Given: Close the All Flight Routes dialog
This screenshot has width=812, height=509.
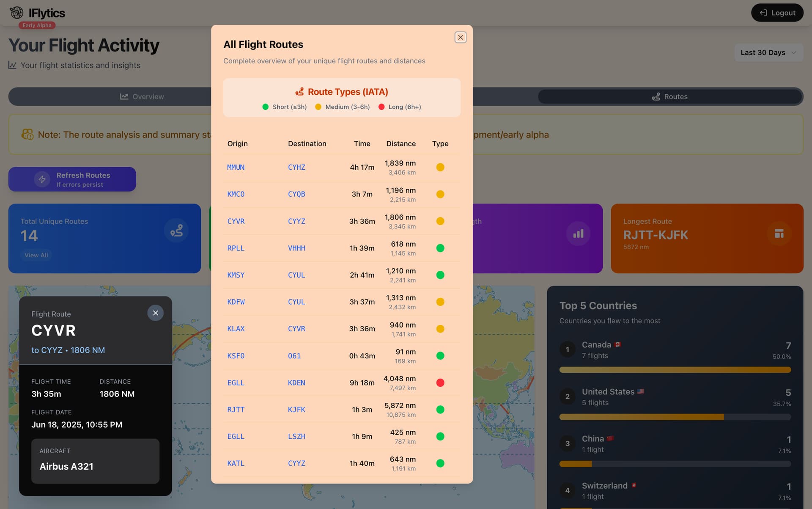Looking at the screenshot, I should point(460,37).
